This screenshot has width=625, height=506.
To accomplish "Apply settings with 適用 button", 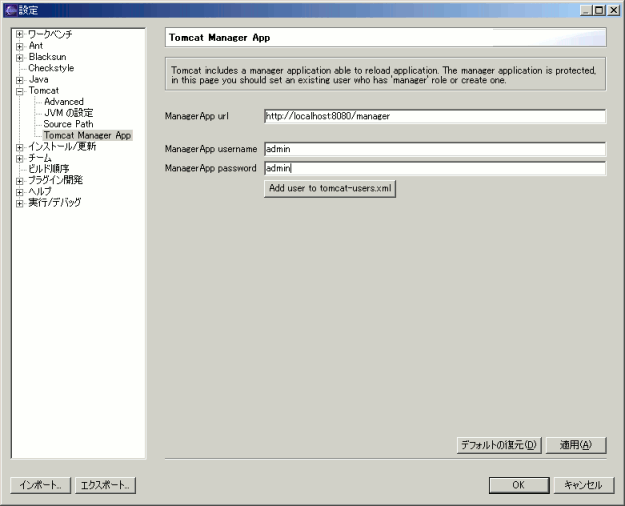I will coord(576,445).
